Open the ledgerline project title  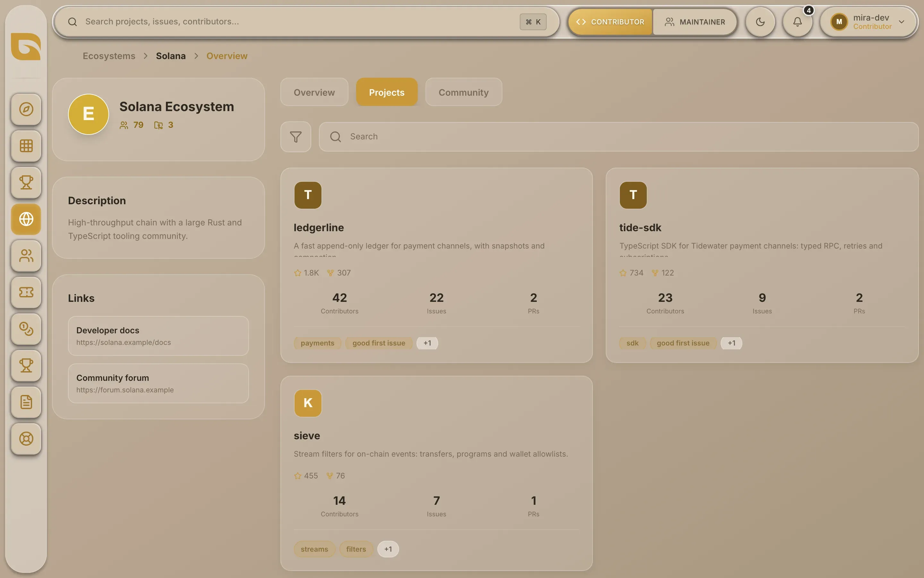(x=319, y=227)
